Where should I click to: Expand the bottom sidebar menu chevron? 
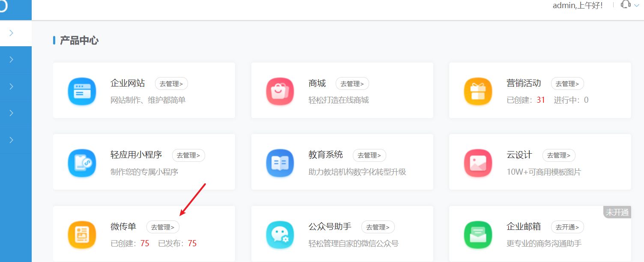(x=10, y=140)
